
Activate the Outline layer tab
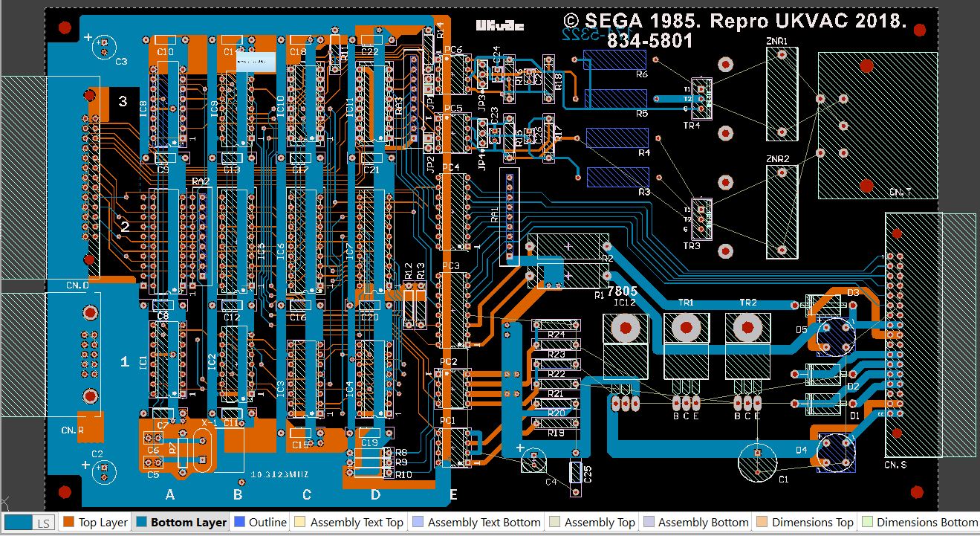[x=259, y=523]
